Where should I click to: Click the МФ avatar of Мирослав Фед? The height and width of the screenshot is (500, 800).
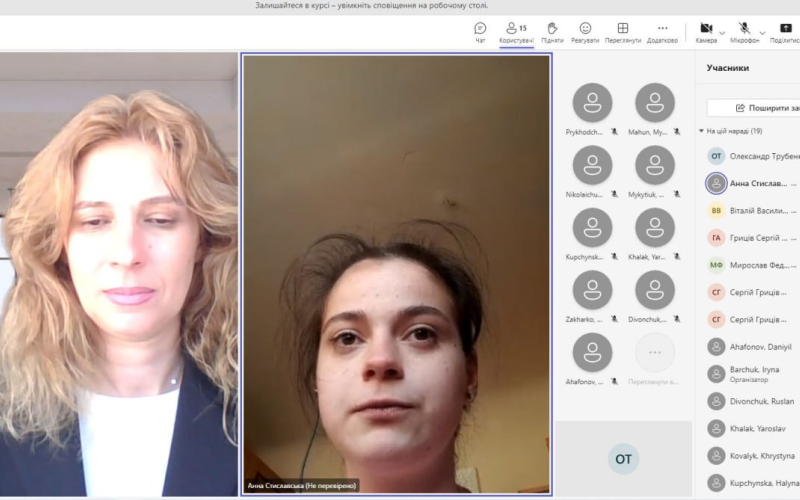coord(716,265)
